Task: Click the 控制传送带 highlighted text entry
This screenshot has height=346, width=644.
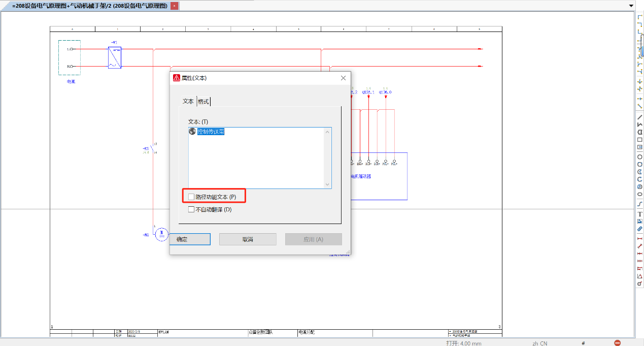Action: pos(211,132)
